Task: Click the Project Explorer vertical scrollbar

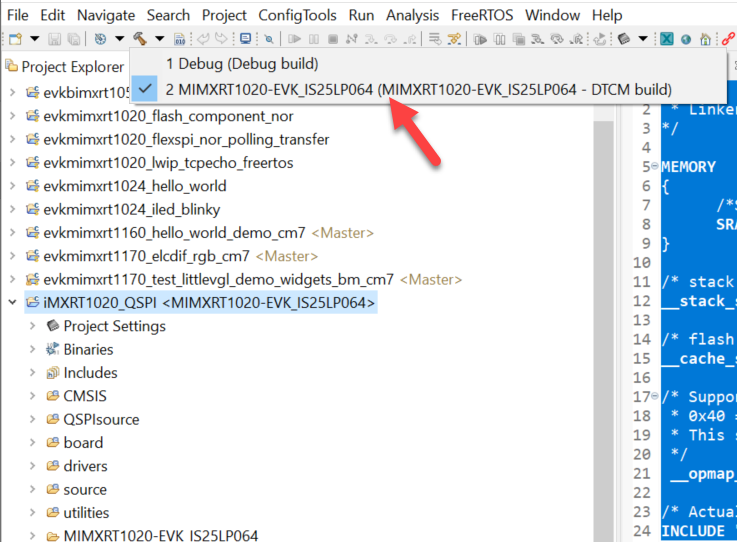Action: click(x=603, y=329)
